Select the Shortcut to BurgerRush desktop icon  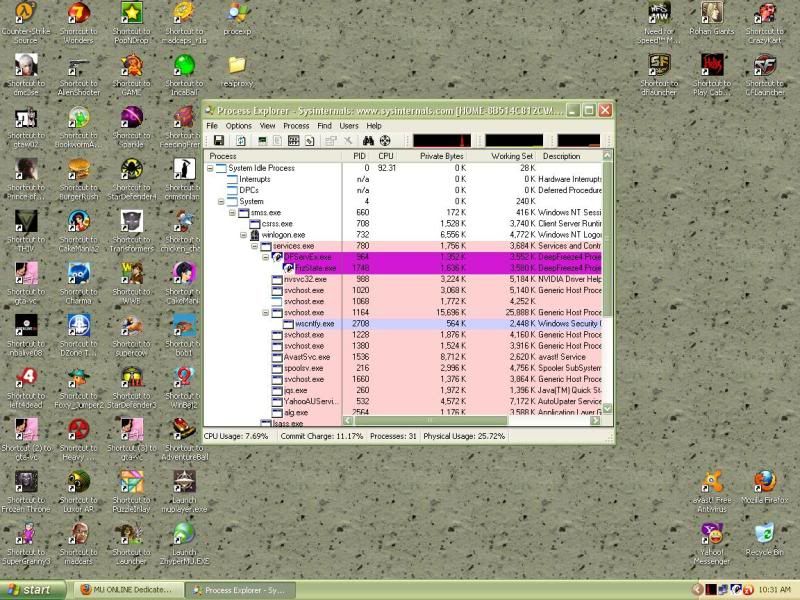click(x=79, y=180)
